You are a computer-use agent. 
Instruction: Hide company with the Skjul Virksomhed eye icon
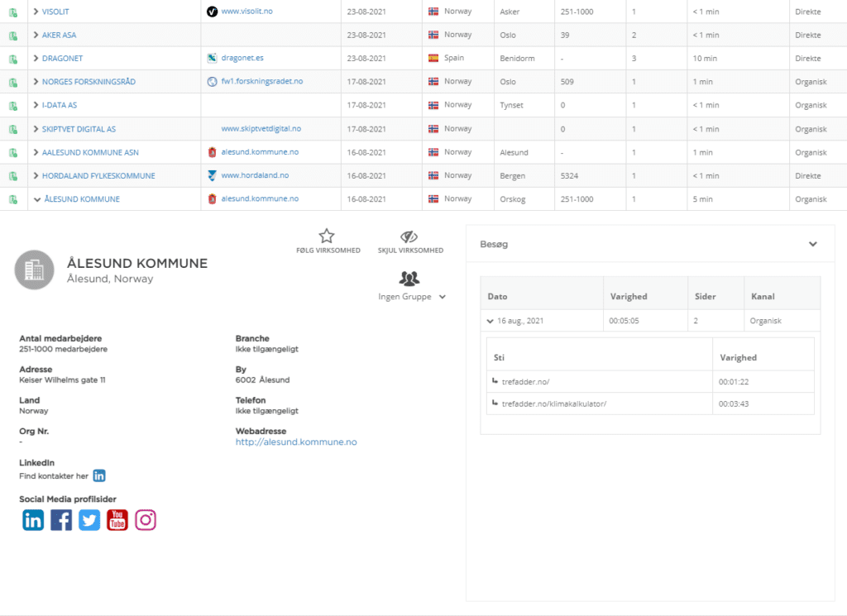point(409,236)
